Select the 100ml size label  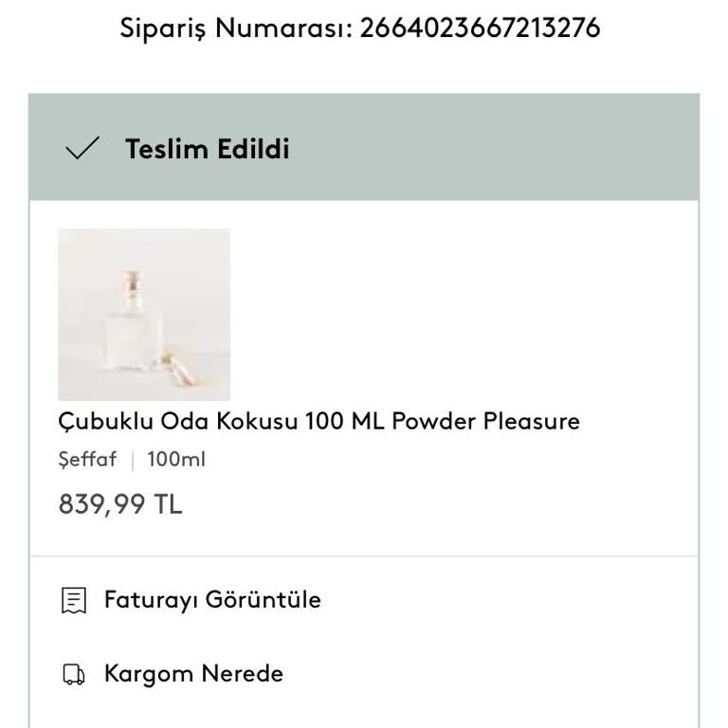[x=176, y=461]
